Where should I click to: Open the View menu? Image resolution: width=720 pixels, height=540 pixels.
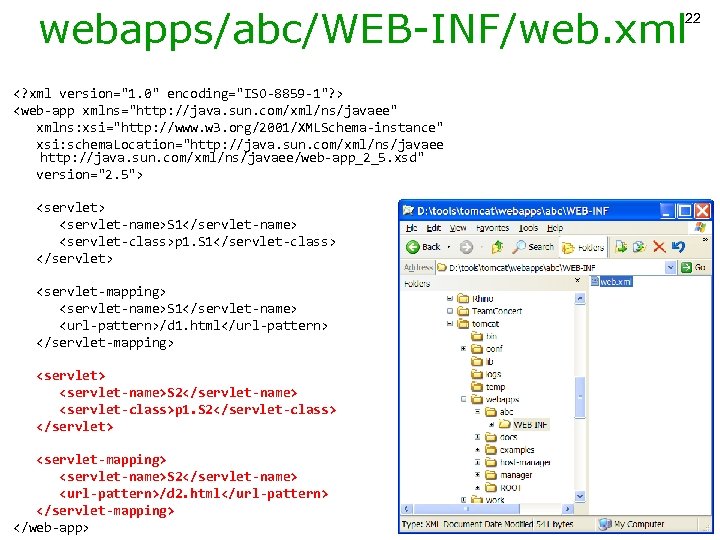tap(458, 228)
